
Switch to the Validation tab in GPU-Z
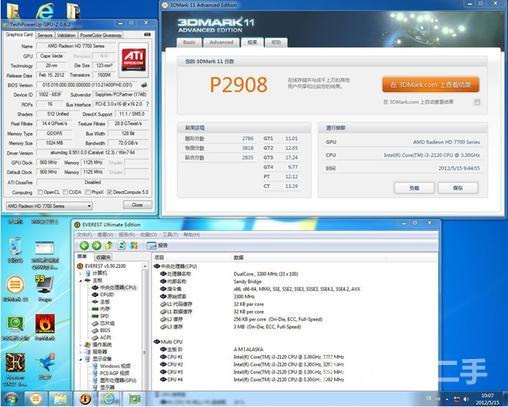(x=66, y=35)
